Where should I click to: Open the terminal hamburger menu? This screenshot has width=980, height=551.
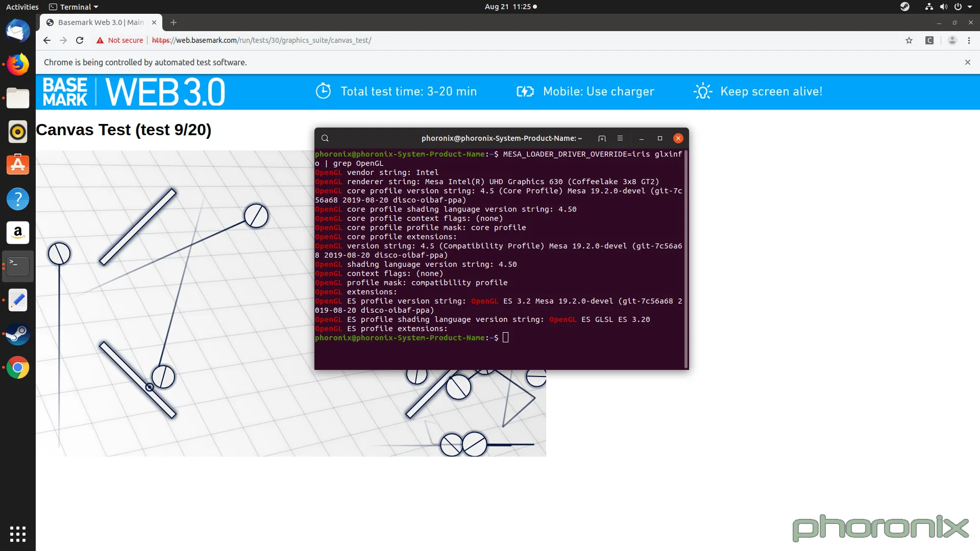click(x=620, y=138)
